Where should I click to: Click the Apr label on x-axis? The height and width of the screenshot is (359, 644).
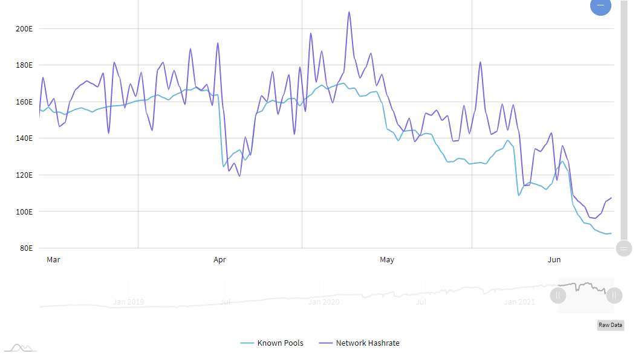click(220, 260)
